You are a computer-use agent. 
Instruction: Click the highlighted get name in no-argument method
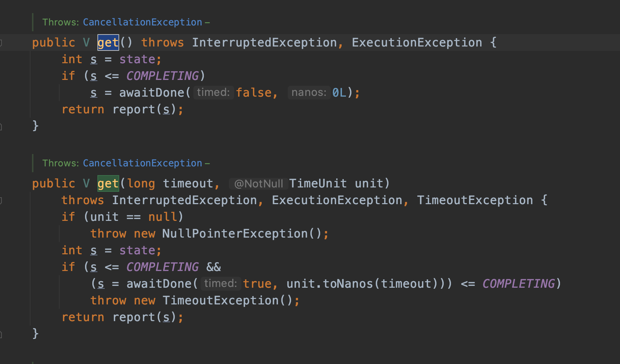[x=108, y=43]
